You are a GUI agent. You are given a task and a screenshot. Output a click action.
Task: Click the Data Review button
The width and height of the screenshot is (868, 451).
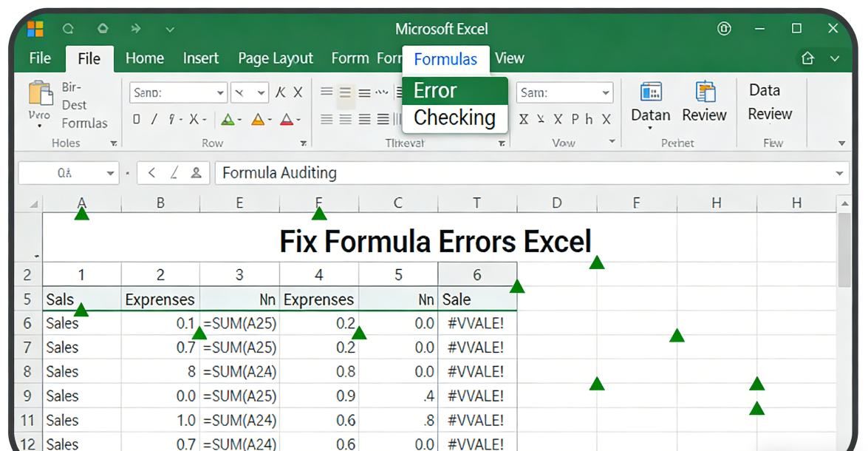pyautogui.click(x=770, y=102)
